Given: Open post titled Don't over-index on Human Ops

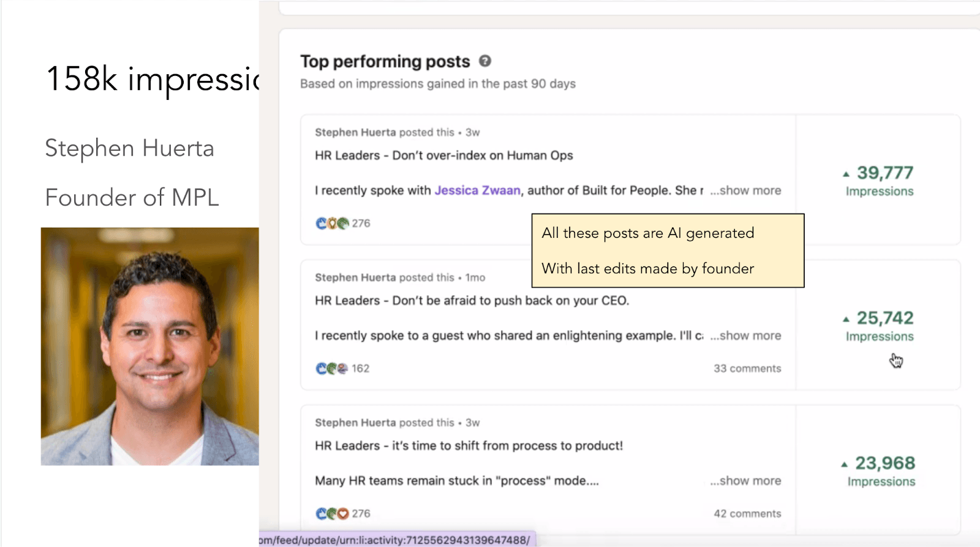Looking at the screenshot, I should [444, 156].
